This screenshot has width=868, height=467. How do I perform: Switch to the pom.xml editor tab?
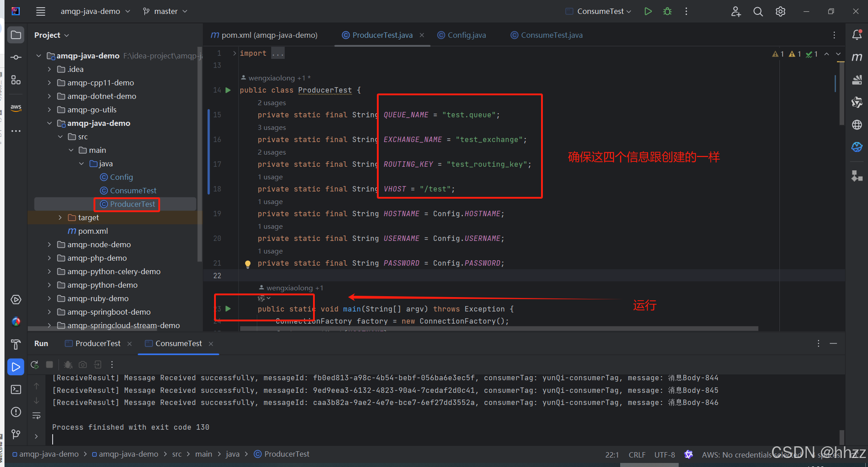[264, 35]
